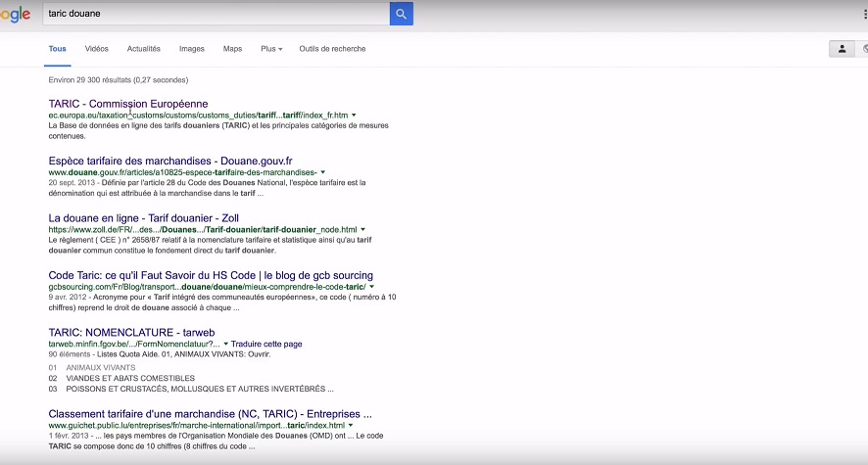Click in the search box with 'taric douane'
The height and width of the screenshot is (465, 868).
(x=216, y=14)
